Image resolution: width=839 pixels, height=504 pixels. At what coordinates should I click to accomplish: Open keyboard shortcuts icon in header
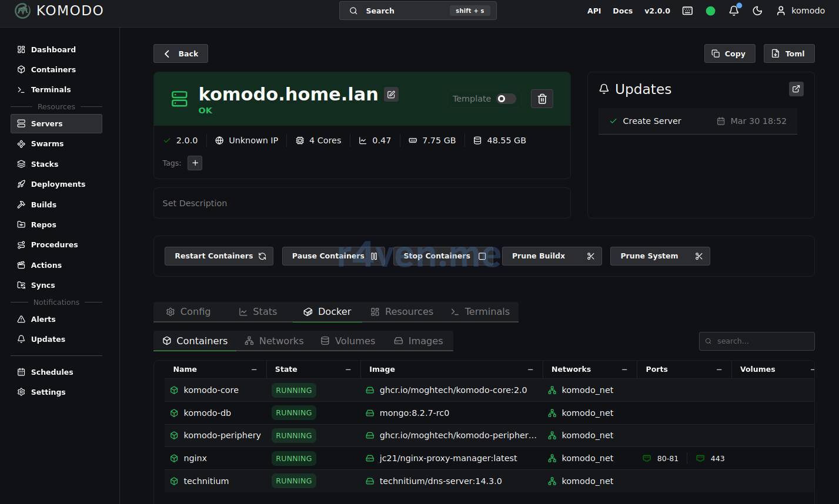tap(687, 11)
